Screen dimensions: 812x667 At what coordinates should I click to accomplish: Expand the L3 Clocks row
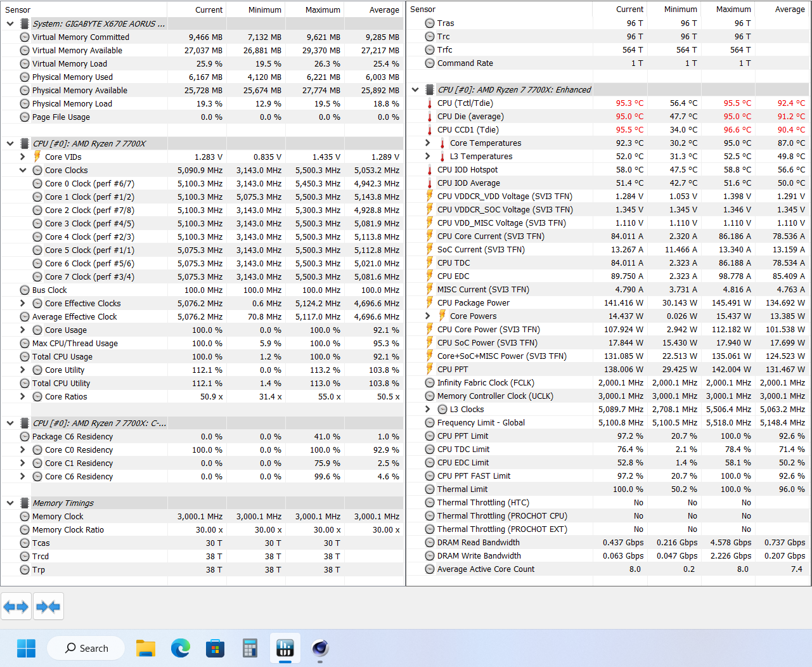[x=428, y=410]
